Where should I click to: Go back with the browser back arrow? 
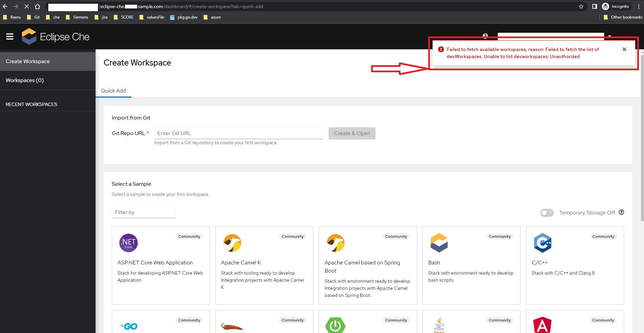[5, 6]
